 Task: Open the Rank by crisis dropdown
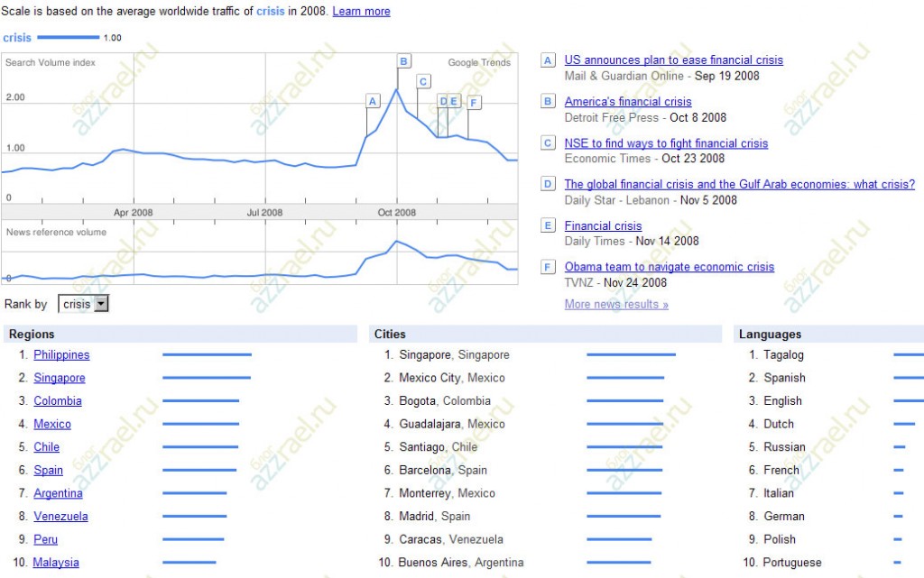tap(83, 304)
